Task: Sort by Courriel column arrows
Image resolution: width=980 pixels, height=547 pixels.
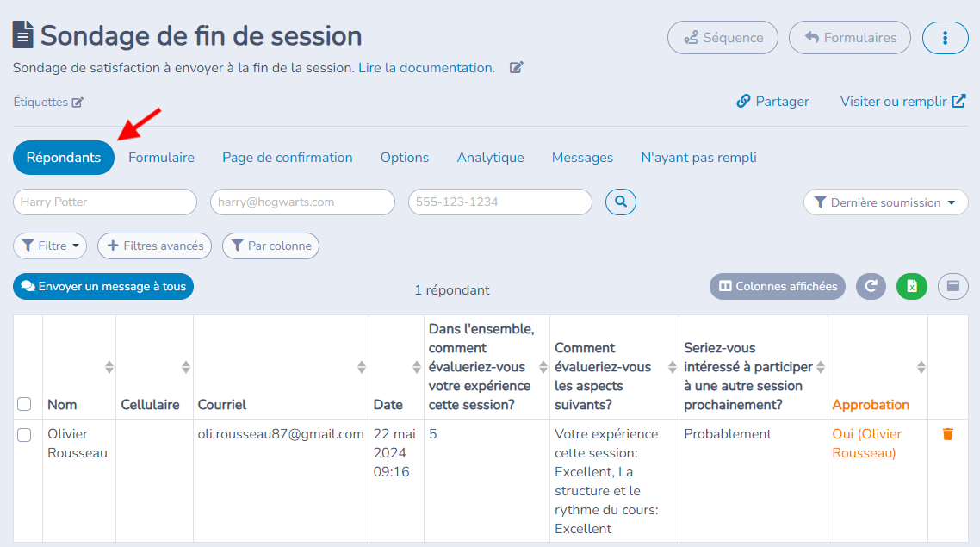Action: (x=361, y=367)
